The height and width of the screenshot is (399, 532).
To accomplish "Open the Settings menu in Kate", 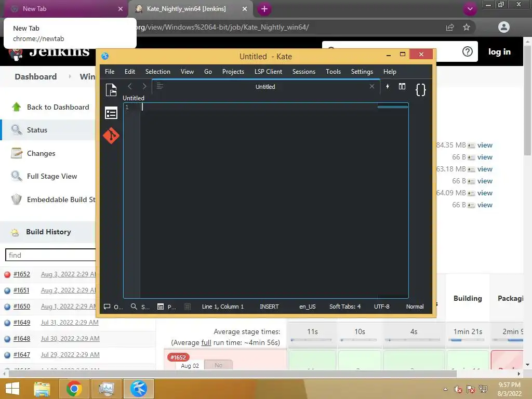I will 362,72.
